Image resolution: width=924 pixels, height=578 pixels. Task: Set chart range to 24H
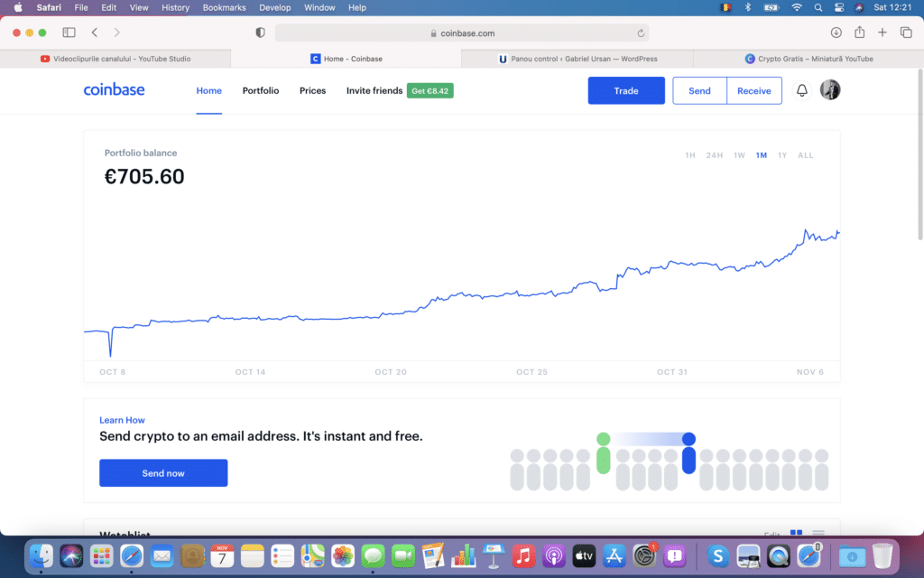pyautogui.click(x=715, y=155)
